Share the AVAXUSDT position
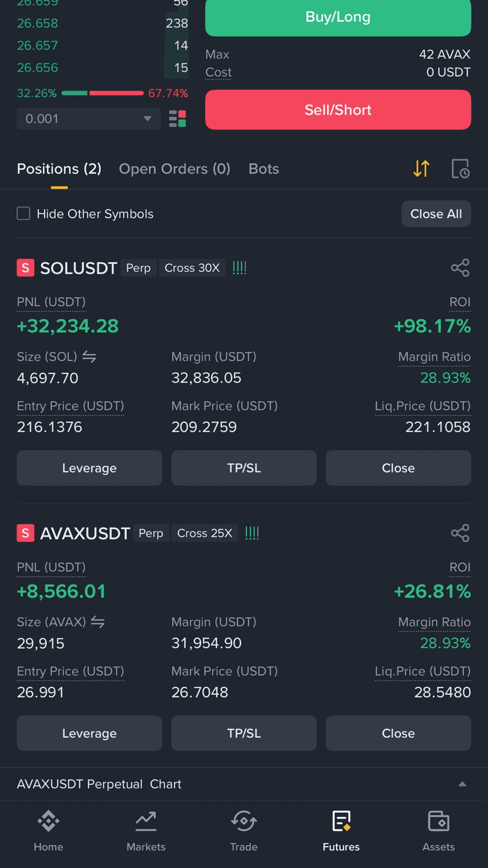This screenshot has height=868, width=488. click(460, 533)
